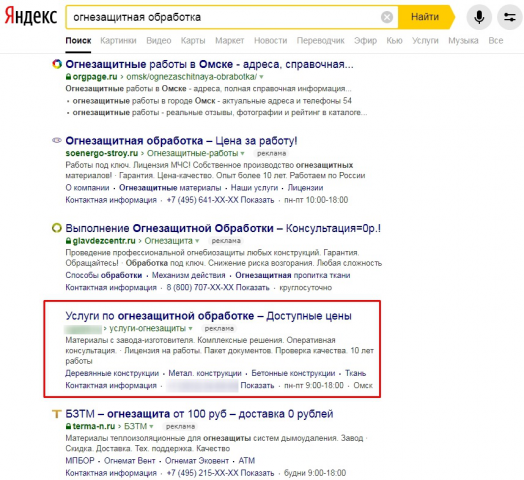Open the Музыка tab

(463, 41)
